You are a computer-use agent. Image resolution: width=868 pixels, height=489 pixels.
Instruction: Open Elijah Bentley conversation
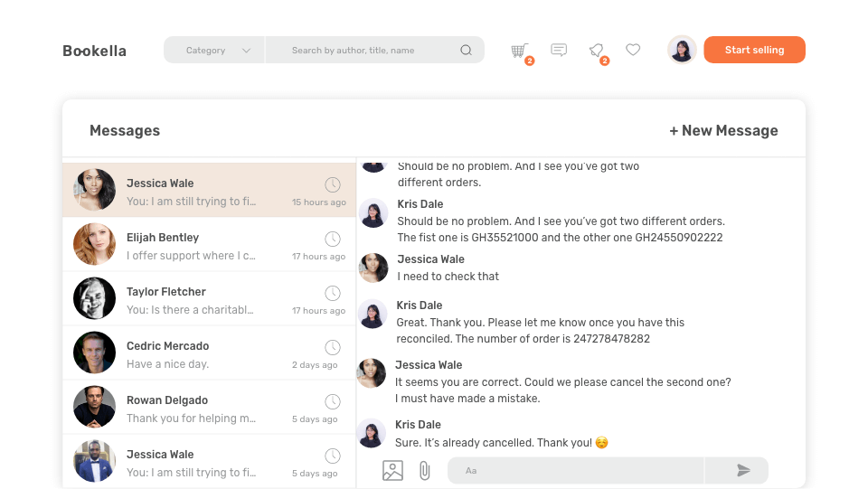[x=209, y=244]
